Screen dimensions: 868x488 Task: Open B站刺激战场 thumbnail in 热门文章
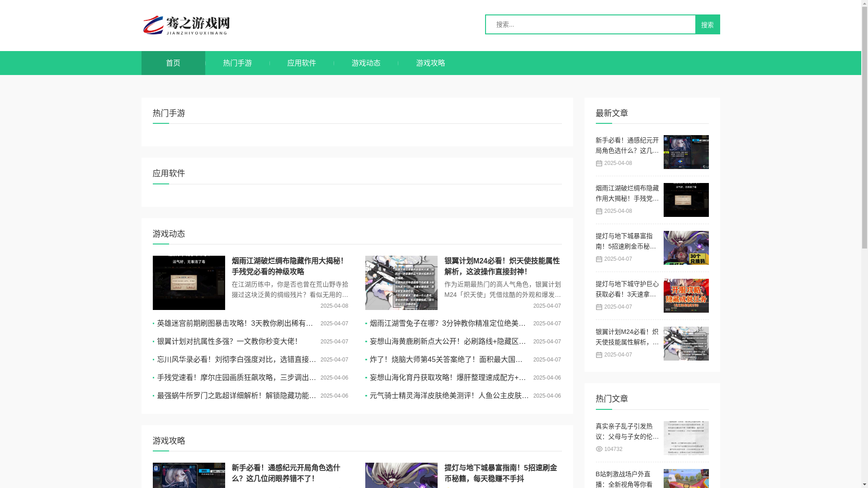686,479
